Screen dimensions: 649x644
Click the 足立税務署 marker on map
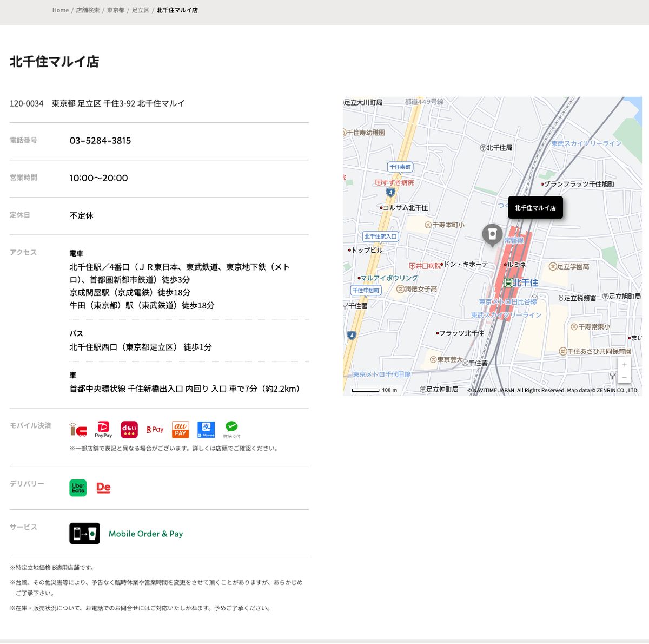coord(561,298)
